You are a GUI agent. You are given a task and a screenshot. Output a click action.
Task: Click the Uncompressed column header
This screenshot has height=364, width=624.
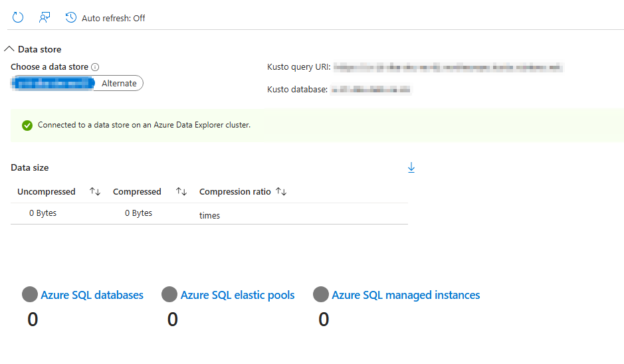click(x=46, y=192)
